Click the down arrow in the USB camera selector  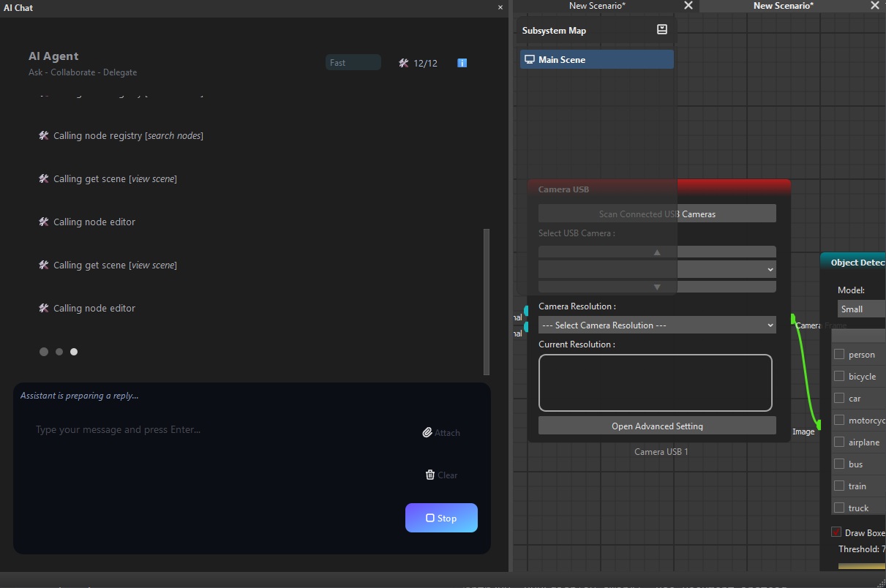[656, 286]
